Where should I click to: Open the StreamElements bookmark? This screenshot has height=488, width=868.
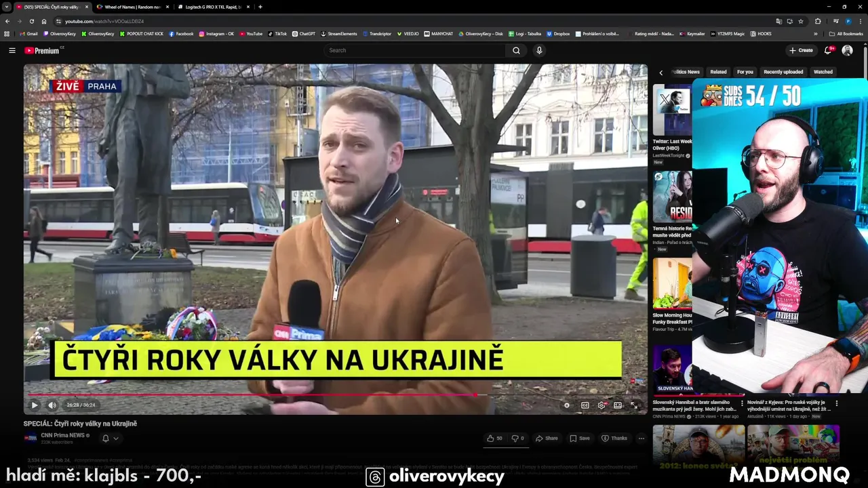point(339,33)
